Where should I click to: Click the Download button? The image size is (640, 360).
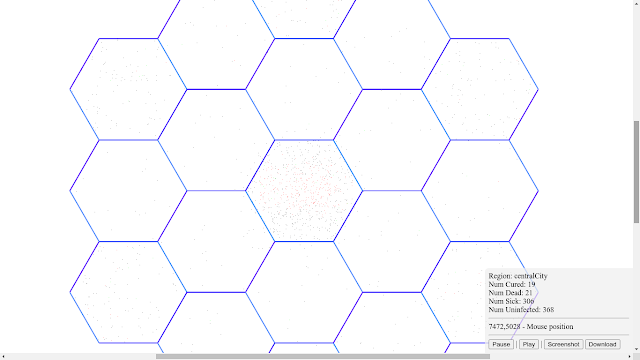click(602, 344)
